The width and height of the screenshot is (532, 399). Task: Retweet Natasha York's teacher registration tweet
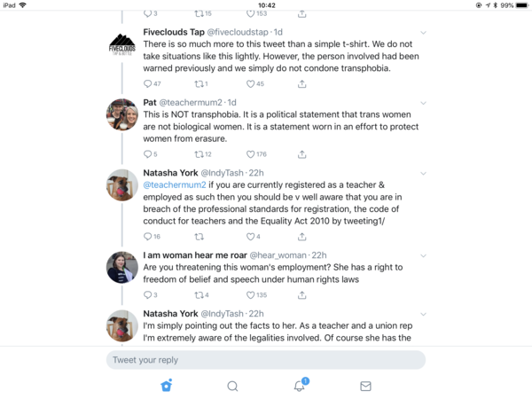[199, 237]
